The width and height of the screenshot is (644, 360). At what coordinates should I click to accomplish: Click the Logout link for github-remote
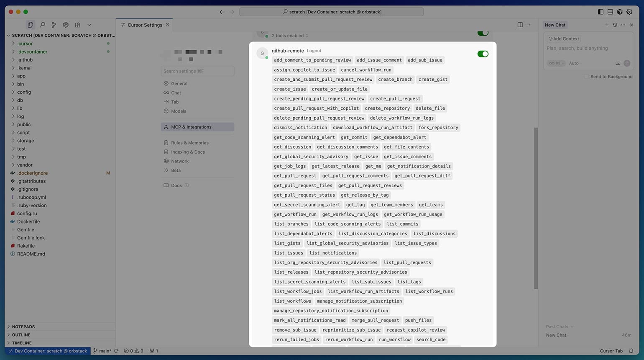314,51
